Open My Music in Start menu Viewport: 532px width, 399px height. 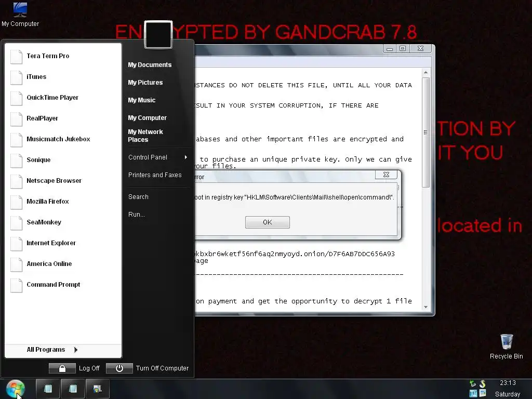click(141, 100)
